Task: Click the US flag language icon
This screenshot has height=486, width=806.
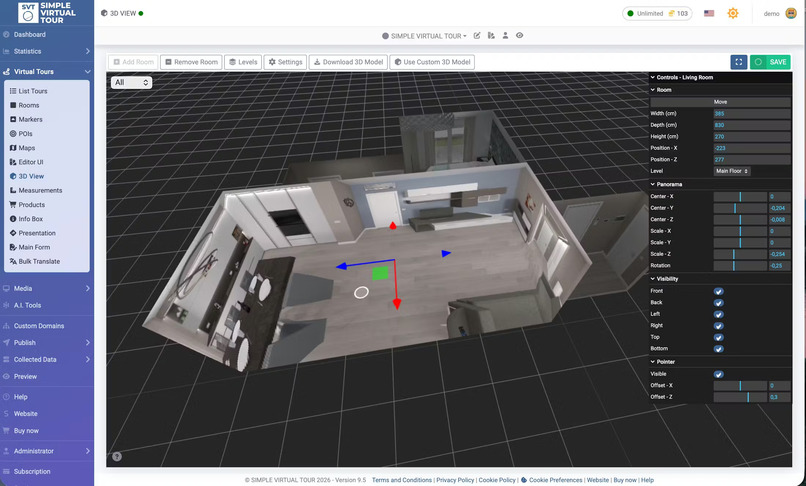Action: pyautogui.click(x=709, y=13)
